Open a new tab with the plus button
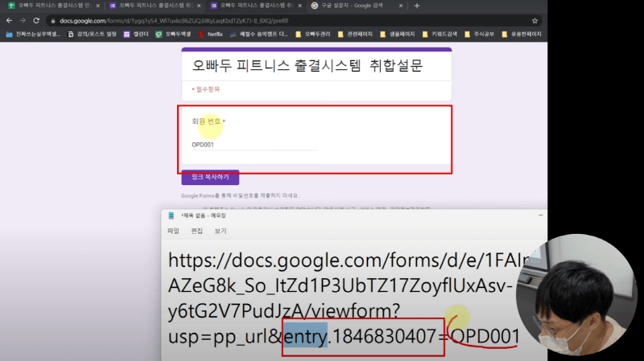 coord(417,6)
